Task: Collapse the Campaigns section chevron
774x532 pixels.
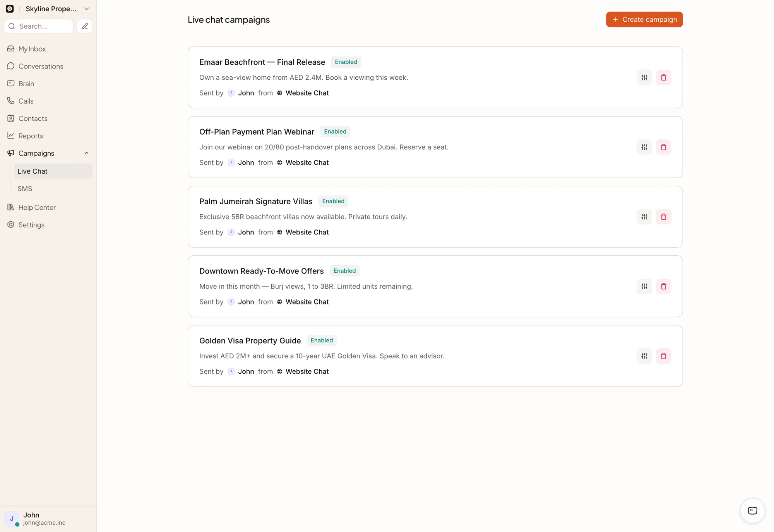Action: 87,153
